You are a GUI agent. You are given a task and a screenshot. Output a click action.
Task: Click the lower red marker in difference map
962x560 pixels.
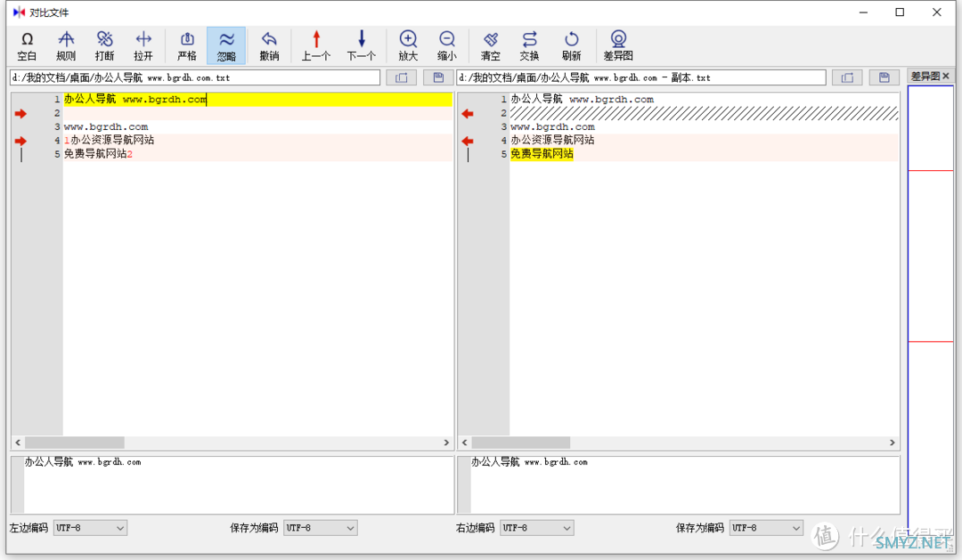(x=930, y=342)
